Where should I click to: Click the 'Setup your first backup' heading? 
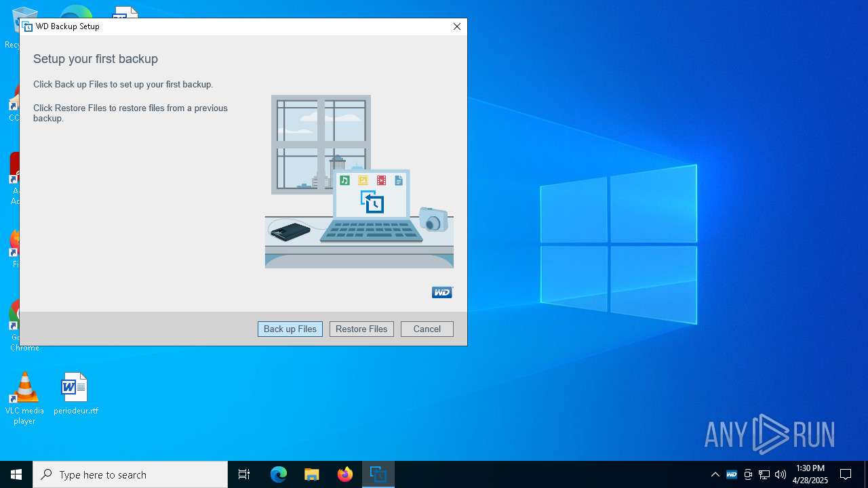click(x=96, y=59)
